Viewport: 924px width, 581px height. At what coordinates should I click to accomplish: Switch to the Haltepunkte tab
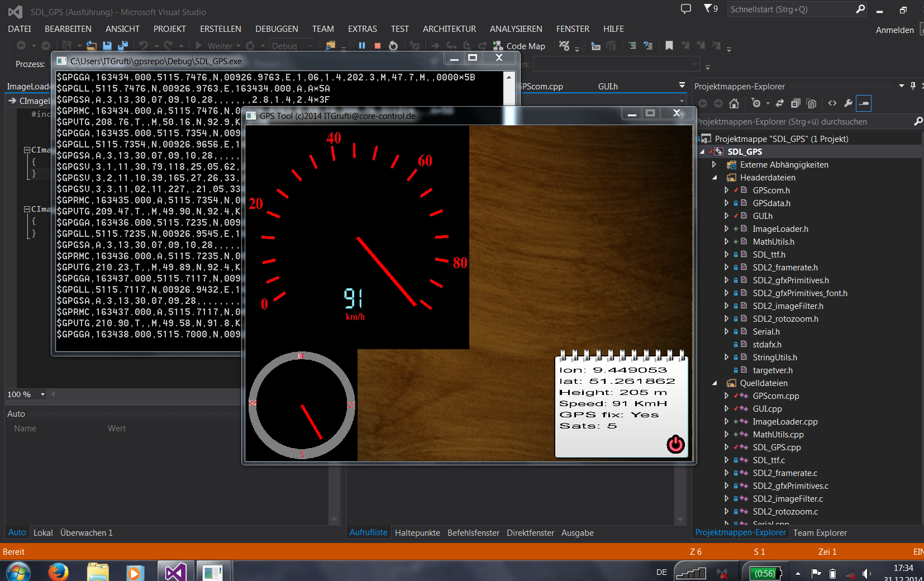(x=417, y=533)
